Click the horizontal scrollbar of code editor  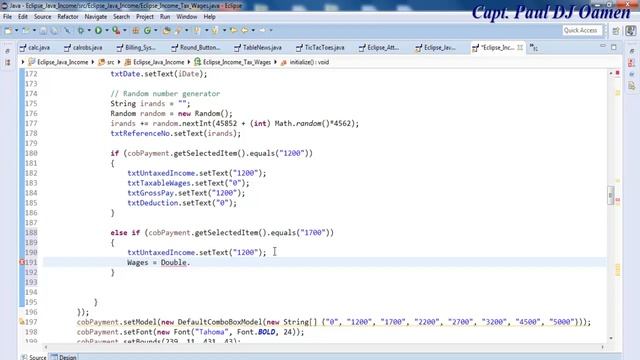point(324,347)
